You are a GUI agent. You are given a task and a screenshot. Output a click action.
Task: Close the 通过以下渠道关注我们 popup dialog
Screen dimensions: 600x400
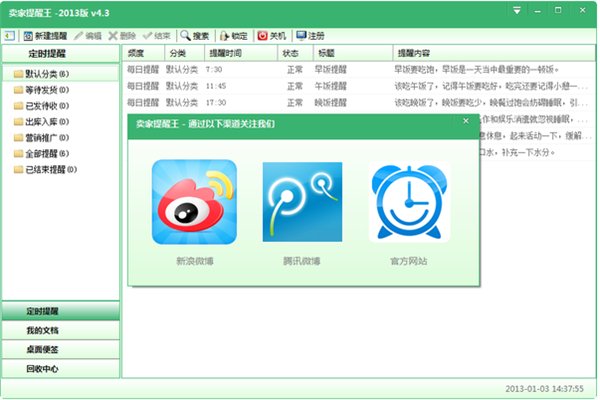pyautogui.click(x=466, y=121)
